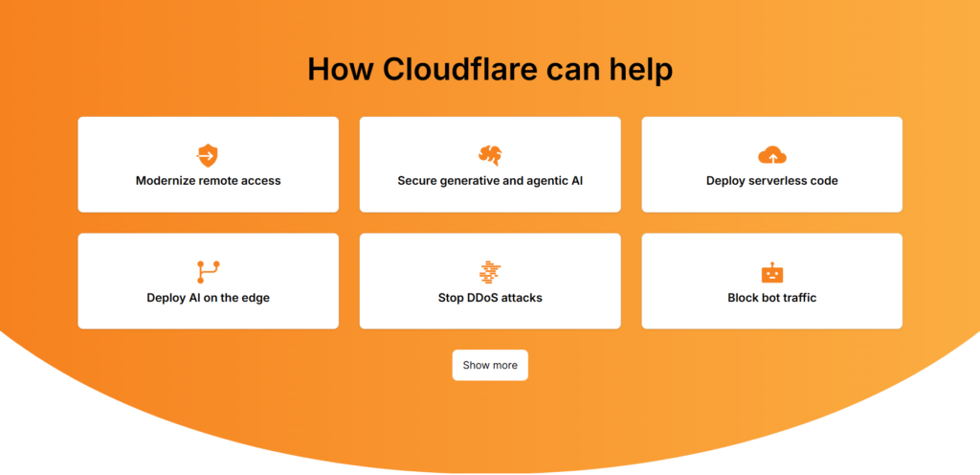This screenshot has width=980, height=475.
Task: Click the Show more button
Action: coord(490,365)
